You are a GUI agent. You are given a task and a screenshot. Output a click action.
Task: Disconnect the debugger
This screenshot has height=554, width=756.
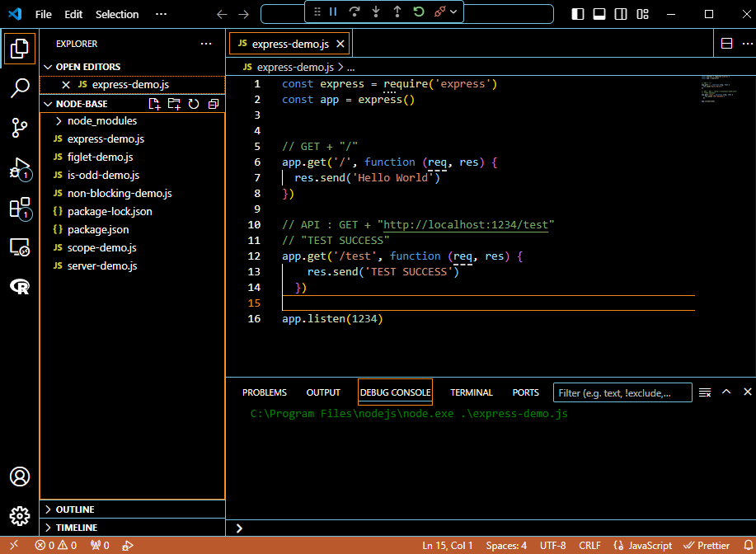pos(439,12)
